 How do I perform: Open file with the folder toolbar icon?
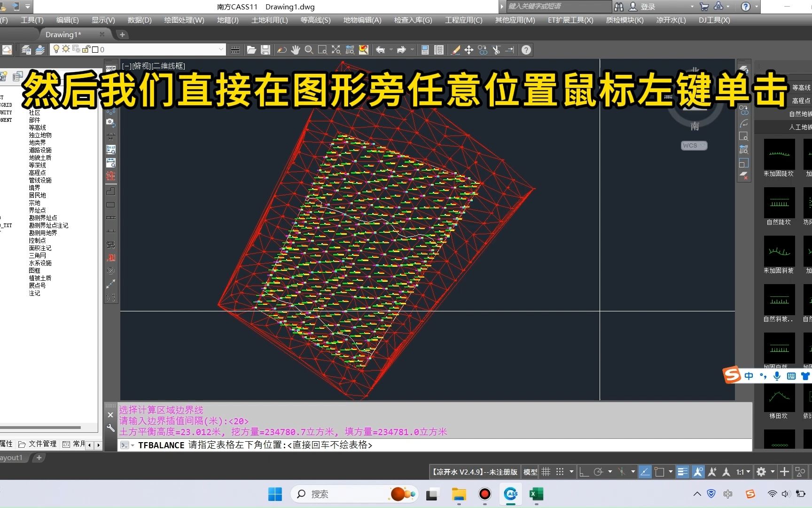pyautogui.click(x=251, y=50)
